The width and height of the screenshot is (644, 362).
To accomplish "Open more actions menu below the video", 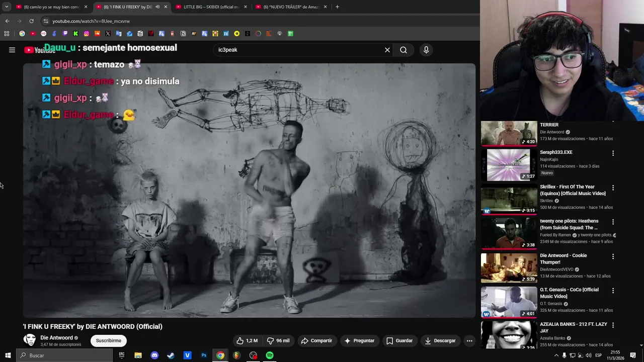I will pyautogui.click(x=469, y=340).
